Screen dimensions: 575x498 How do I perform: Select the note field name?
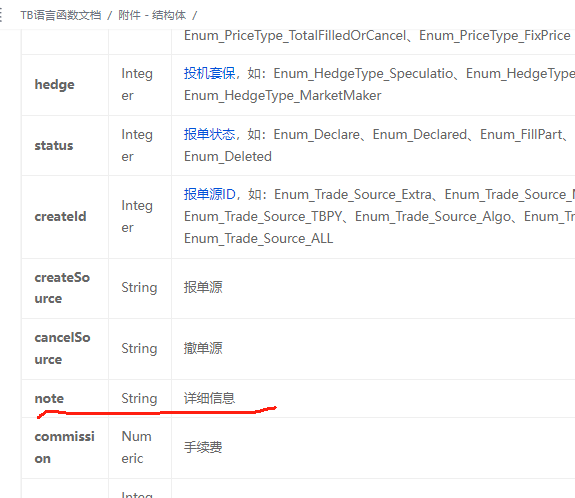(x=49, y=398)
